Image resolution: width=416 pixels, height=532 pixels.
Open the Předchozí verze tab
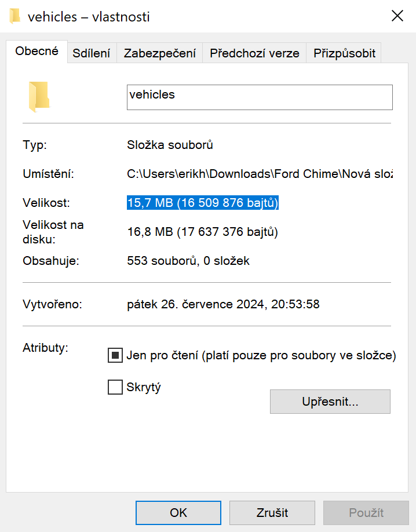[x=254, y=53]
